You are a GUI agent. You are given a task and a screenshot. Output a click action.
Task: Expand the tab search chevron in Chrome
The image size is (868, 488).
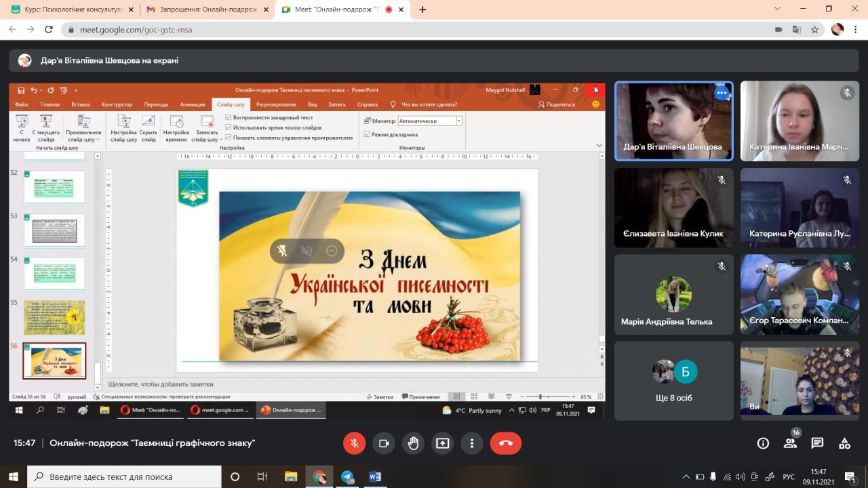777,9
